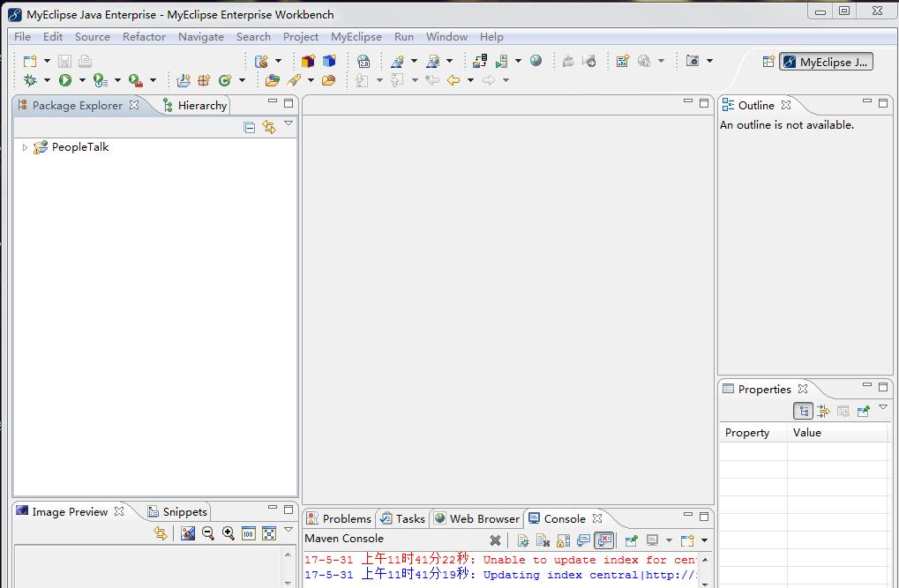
Task: Open the MyEclipse menu
Action: click(x=356, y=36)
